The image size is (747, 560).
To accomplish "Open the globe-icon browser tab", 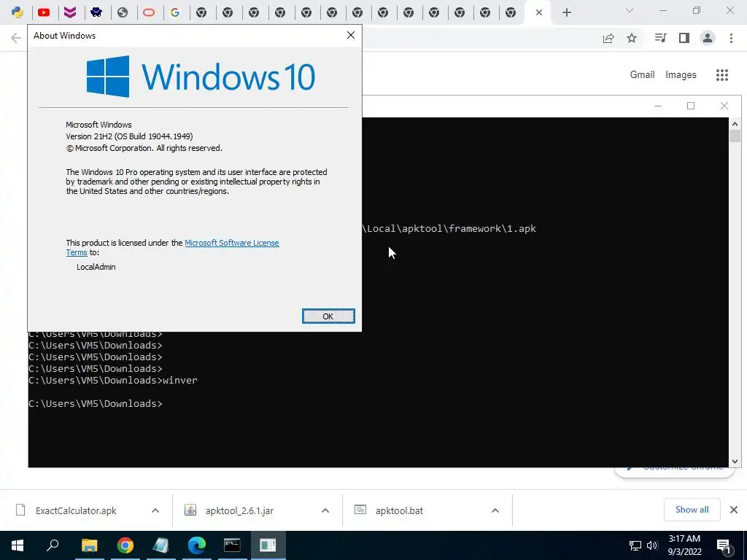I will click(123, 12).
